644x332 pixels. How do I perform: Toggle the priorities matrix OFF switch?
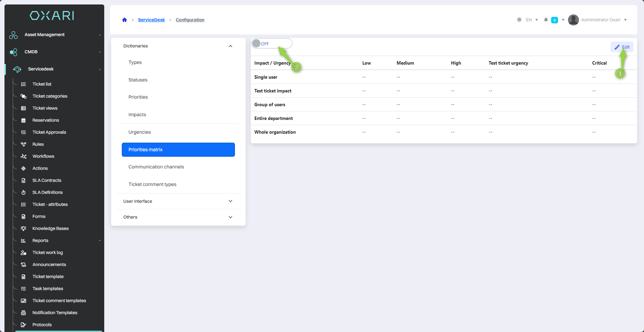271,44
